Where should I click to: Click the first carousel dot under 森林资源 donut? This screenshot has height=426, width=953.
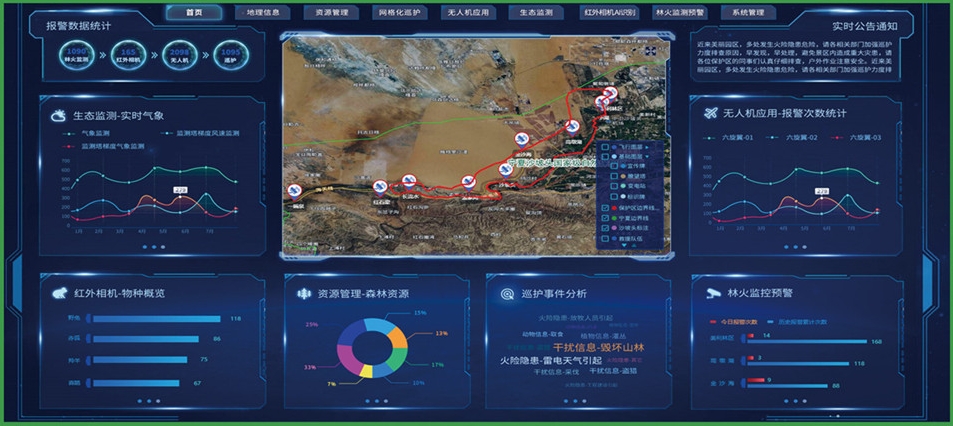point(367,401)
